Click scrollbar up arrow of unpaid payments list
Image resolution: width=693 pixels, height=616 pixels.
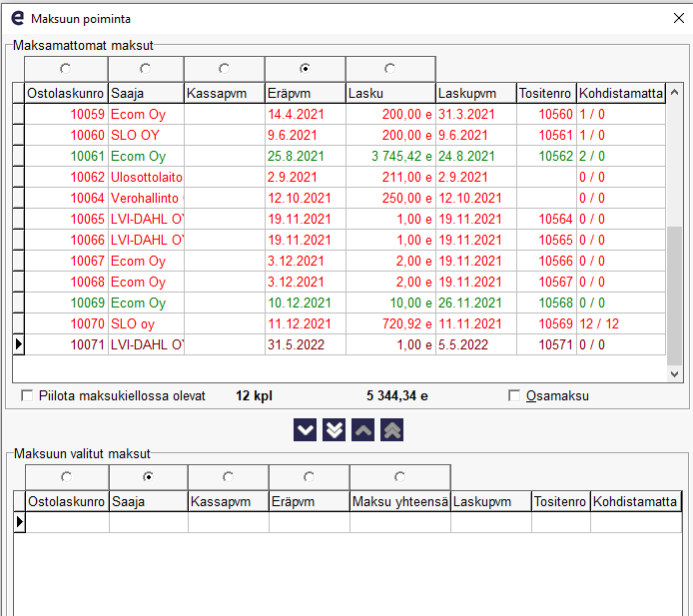[x=674, y=93]
